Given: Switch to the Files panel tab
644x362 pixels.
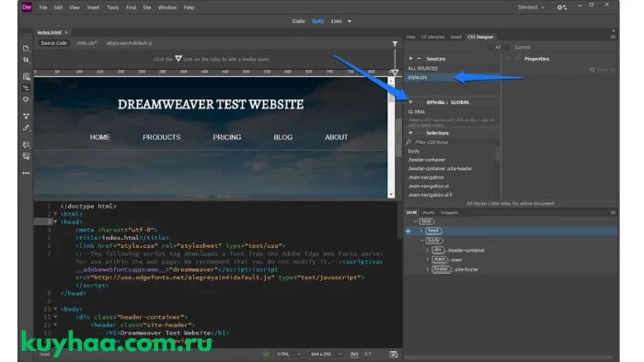Looking at the screenshot, I should pyautogui.click(x=410, y=37).
